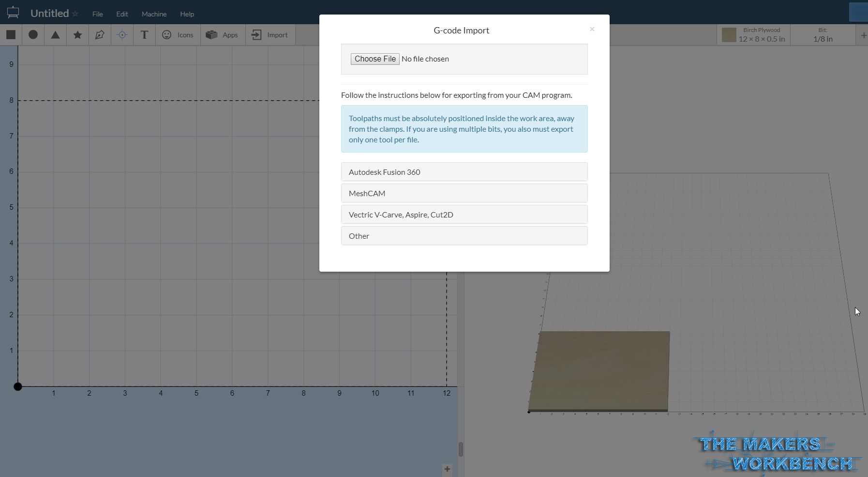Image resolution: width=868 pixels, height=477 pixels.
Task: Click the Birch Plywood material swatch
Action: point(730,34)
